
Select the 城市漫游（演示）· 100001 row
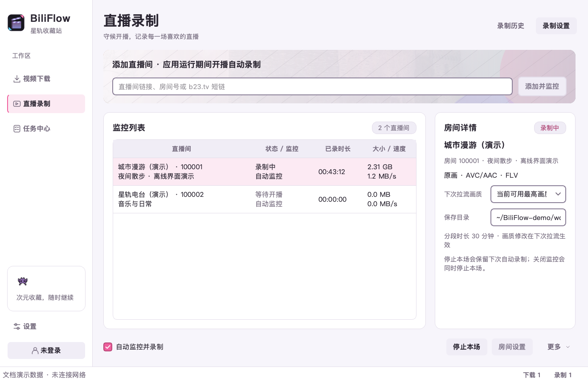(265, 172)
